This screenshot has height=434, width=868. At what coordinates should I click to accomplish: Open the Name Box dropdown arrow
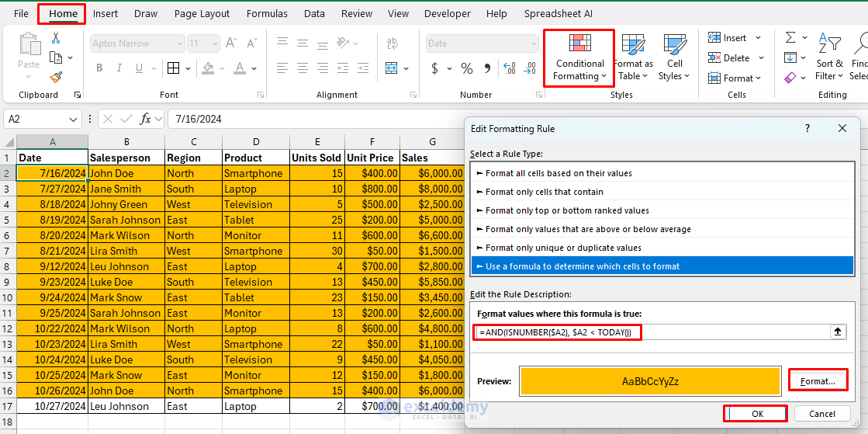pos(73,119)
